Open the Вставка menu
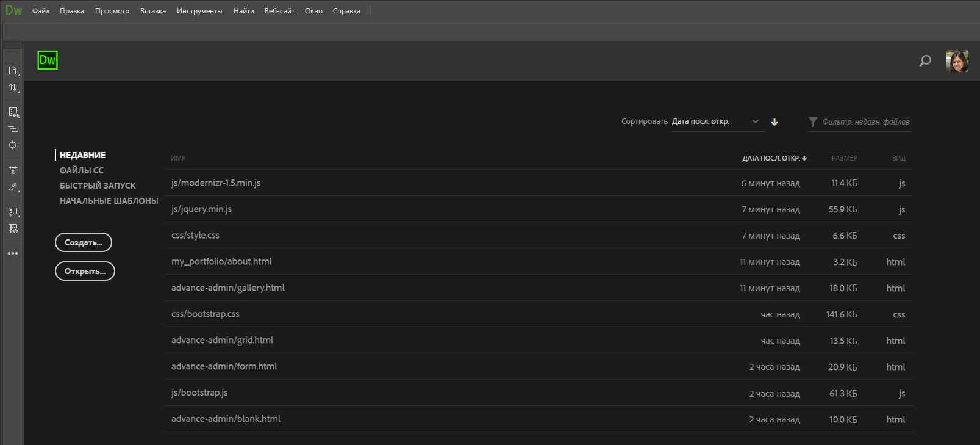980x445 pixels. (153, 11)
